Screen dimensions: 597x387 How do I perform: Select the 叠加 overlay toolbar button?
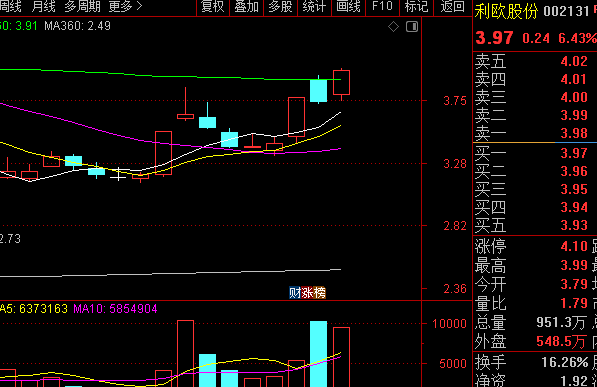click(x=246, y=7)
